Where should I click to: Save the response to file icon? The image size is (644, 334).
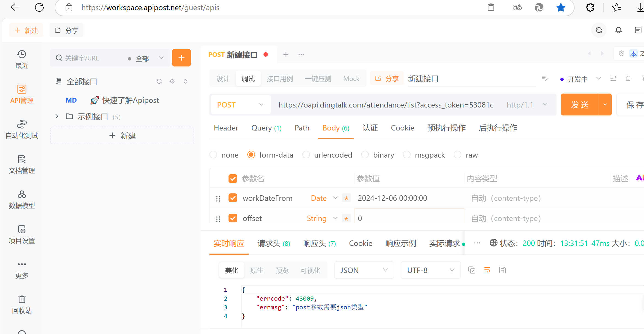tap(502, 270)
